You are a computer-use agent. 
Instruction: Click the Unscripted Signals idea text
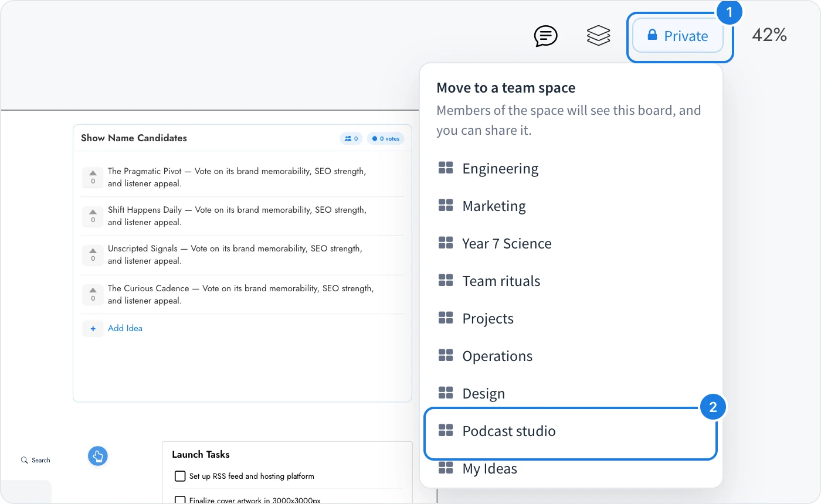235,254
